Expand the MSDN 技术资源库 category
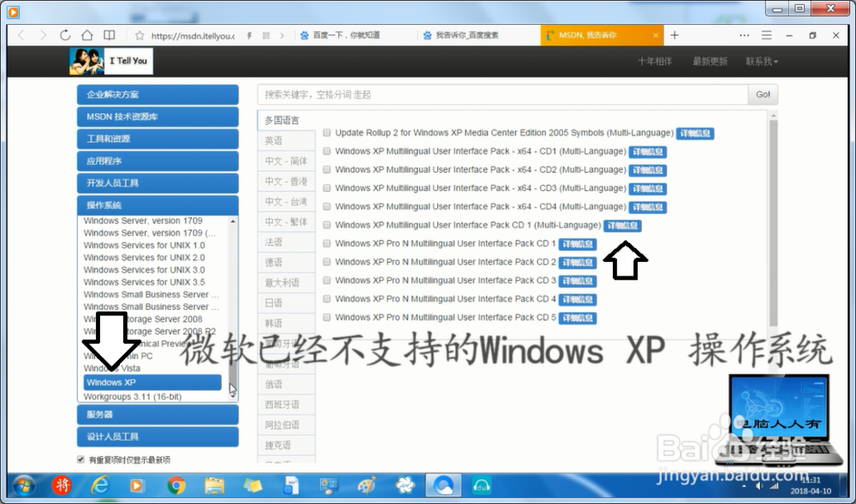The height and width of the screenshot is (504, 856). (158, 116)
